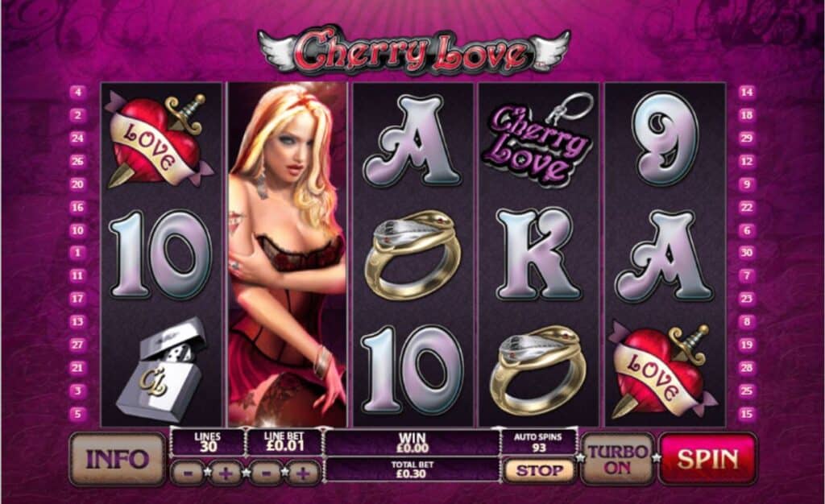The height and width of the screenshot is (504, 825).
Task: Toggle the Turbo On mode button
Action: point(618,459)
